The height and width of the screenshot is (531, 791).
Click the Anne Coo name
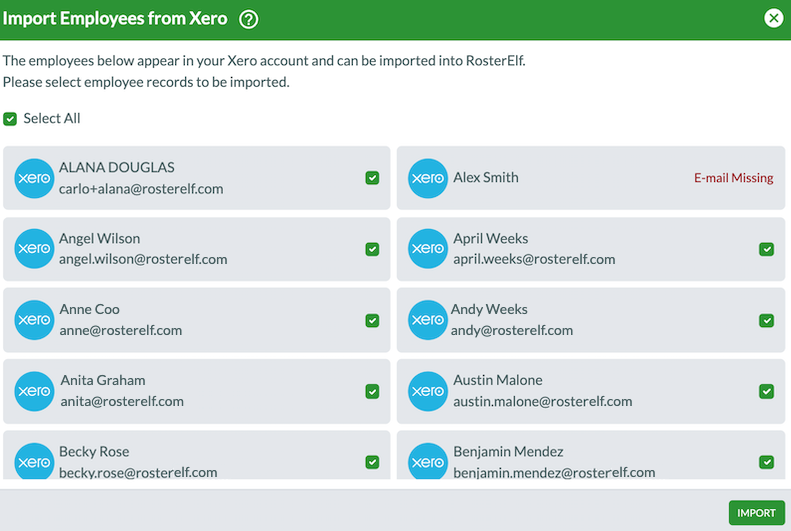[x=89, y=309]
